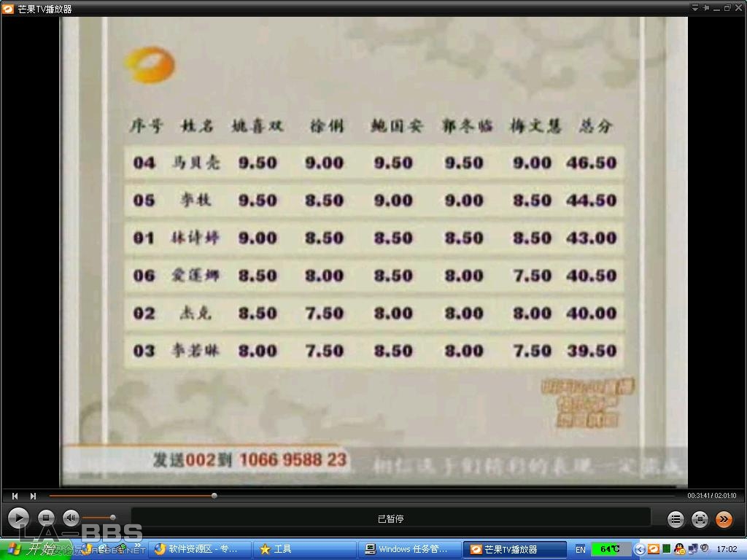Skip to the next track
This screenshot has height=560, width=747.
pyautogui.click(x=33, y=496)
